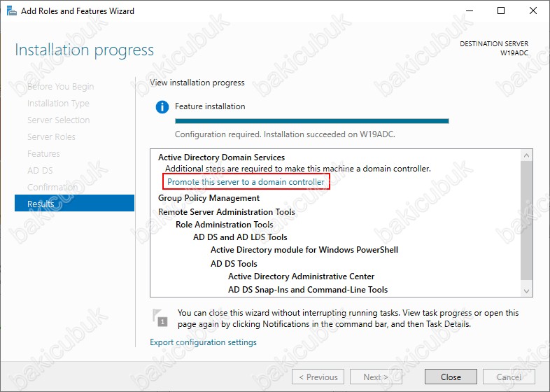The height and width of the screenshot is (392, 550).
Task: Click the Cancel button
Action: tap(509, 377)
